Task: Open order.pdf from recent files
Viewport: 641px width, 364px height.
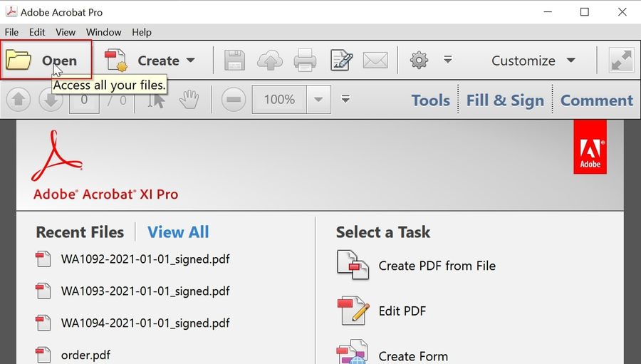Action: pos(85,355)
